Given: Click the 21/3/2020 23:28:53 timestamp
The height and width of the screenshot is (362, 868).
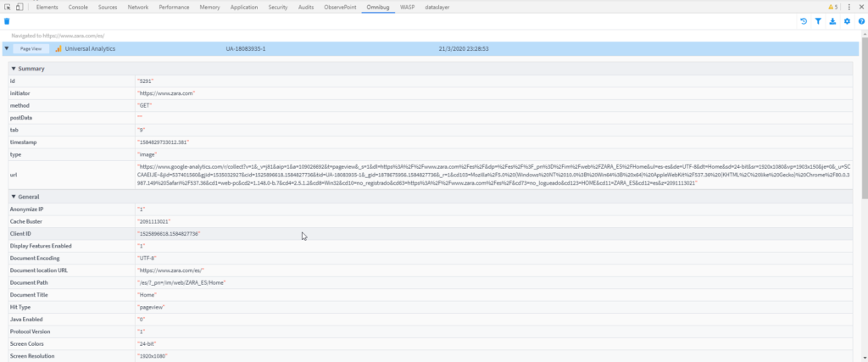Looking at the screenshot, I should [x=464, y=48].
